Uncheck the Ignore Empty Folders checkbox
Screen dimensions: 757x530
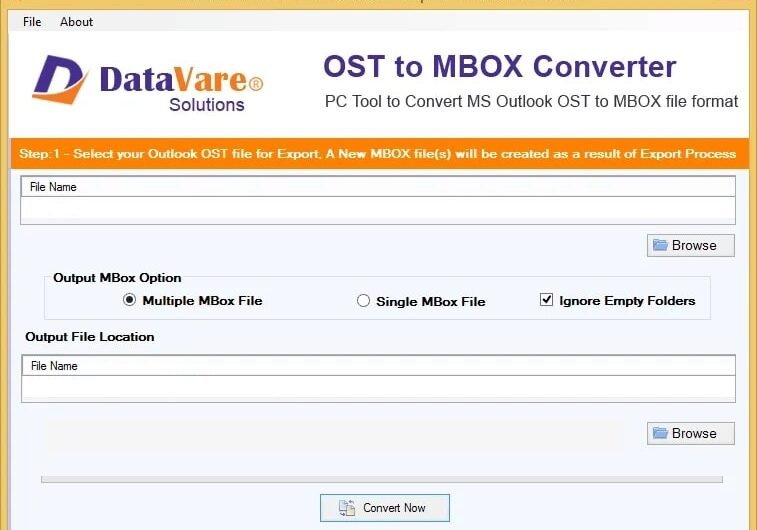pyautogui.click(x=546, y=300)
